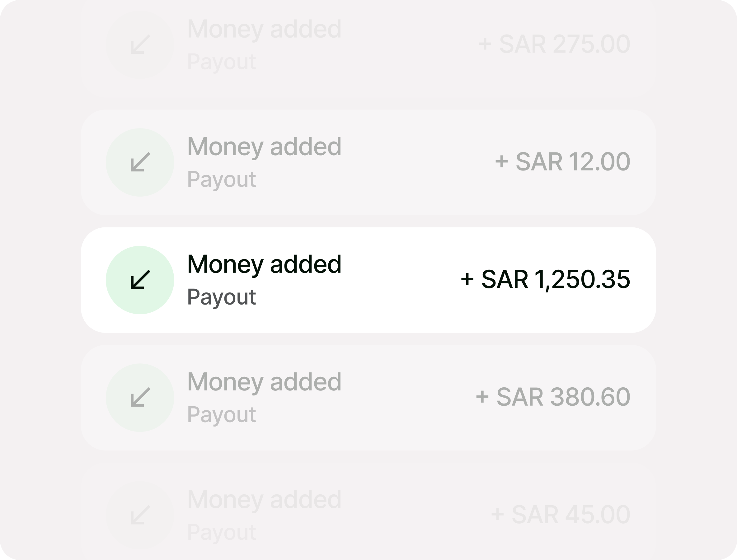Click Money added title in SAR 12.00 row
Viewport: 737px width, 560px height.
pyautogui.click(x=264, y=147)
